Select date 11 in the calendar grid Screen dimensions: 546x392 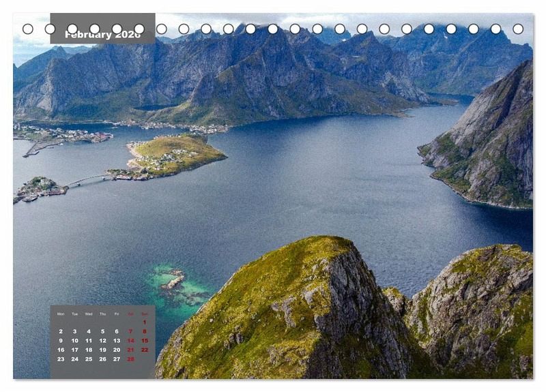(89, 340)
